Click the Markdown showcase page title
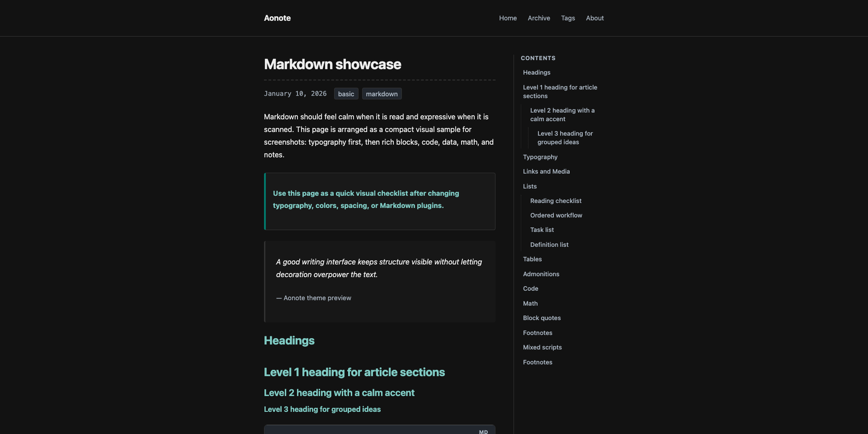 pos(333,64)
